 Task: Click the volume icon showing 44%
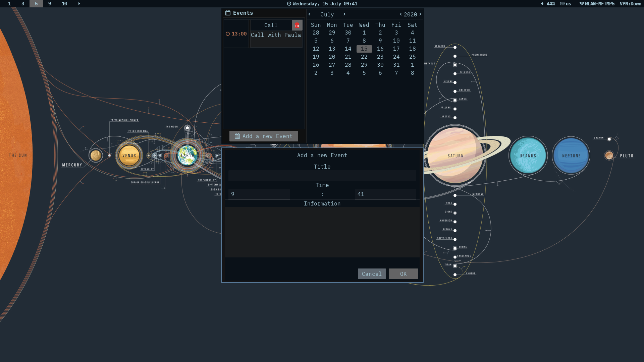[x=542, y=4]
